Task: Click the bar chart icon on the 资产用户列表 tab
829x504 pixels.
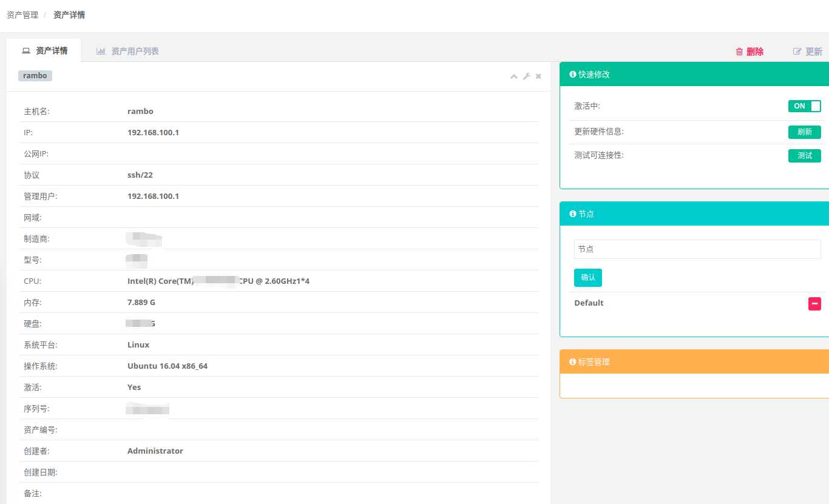Action: click(101, 51)
